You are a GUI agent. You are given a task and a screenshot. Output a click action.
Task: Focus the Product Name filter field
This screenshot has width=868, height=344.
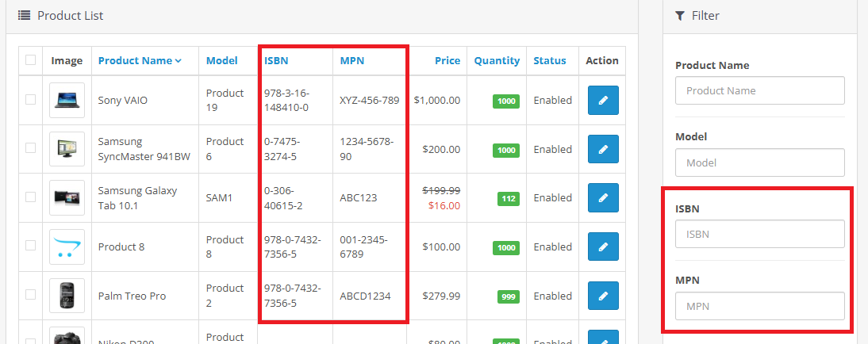[759, 90]
